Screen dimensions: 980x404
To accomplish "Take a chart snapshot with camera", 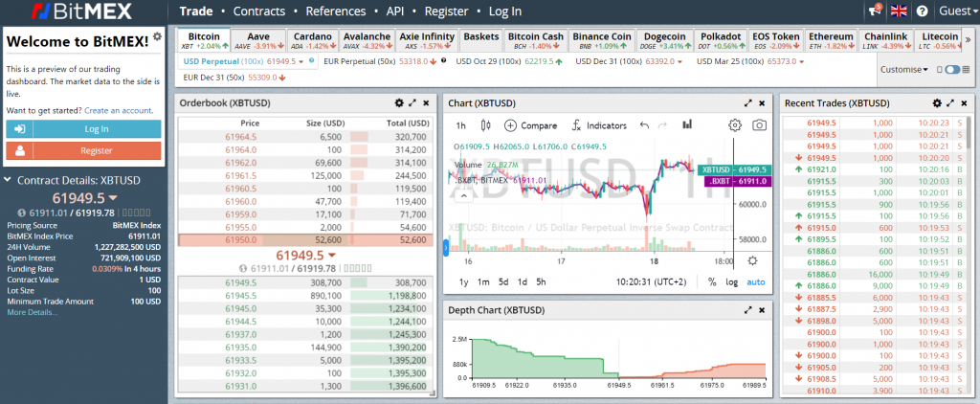I will [759, 125].
